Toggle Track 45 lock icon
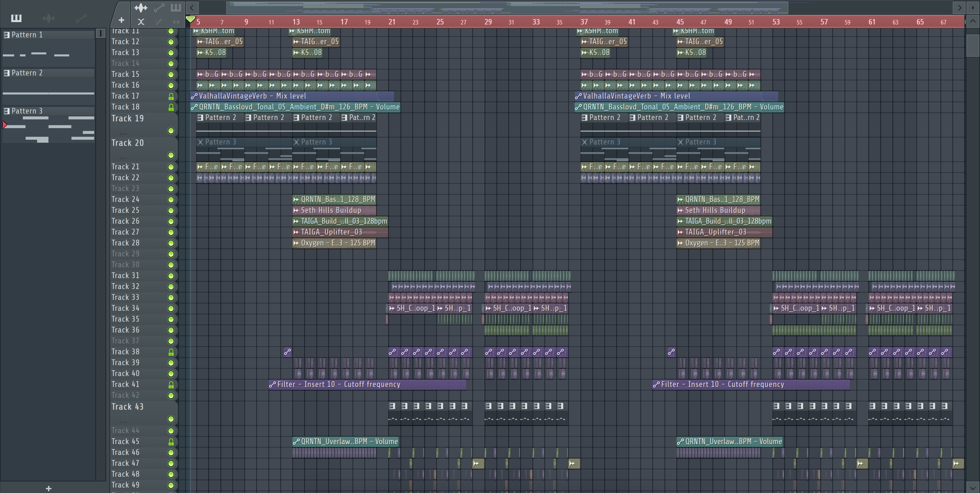Viewport: 980px width, 493px height. click(x=171, y=442)
